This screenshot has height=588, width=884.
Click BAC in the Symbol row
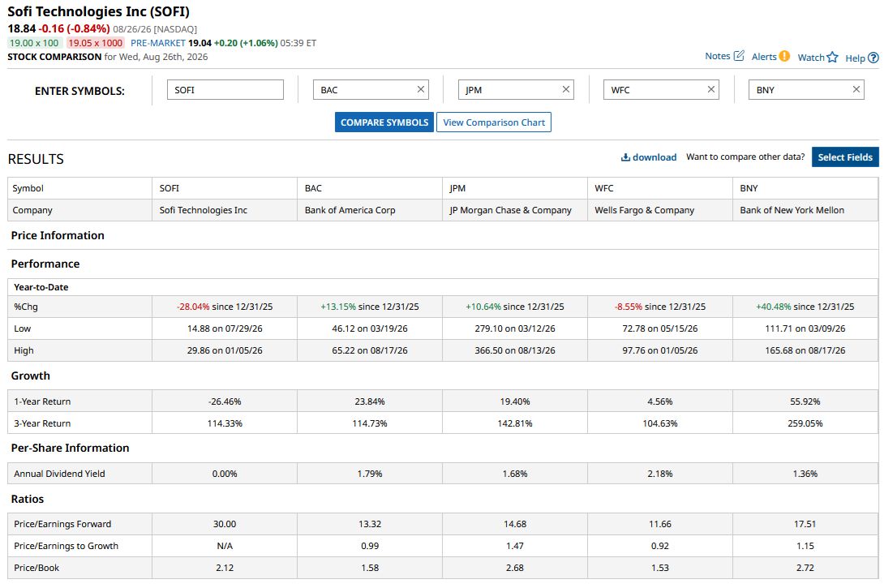coord(313,188)
